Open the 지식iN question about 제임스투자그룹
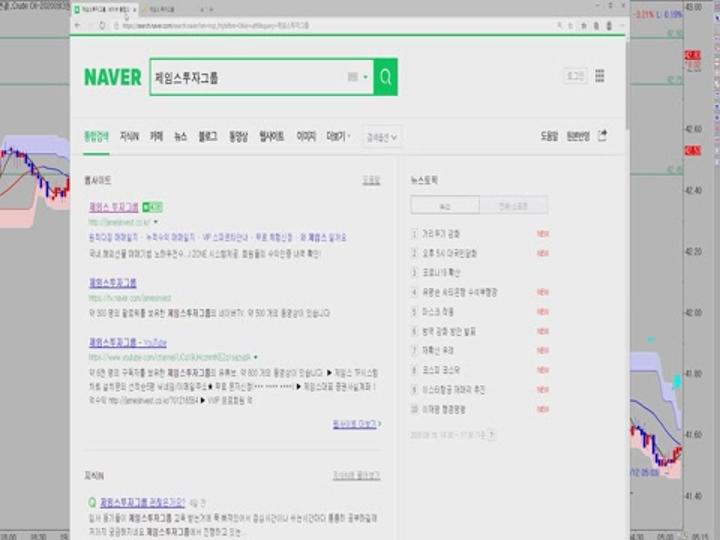The image size is (720, 540). click(x=142, y=502)
